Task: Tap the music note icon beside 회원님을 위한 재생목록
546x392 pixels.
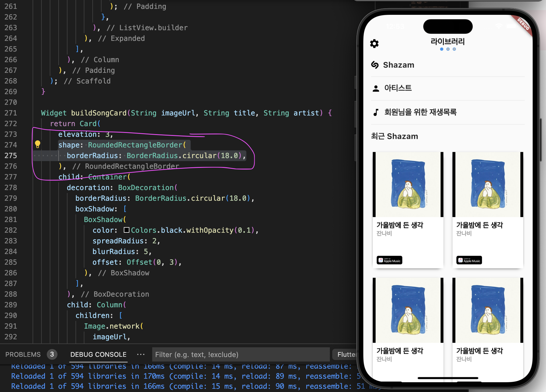Action: 376,112
